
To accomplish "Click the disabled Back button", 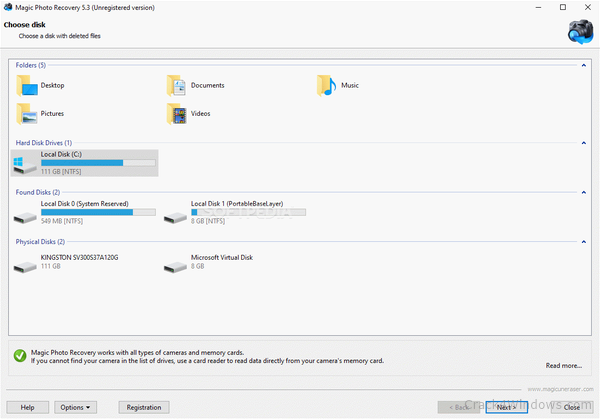I will [x=459, y=407].
